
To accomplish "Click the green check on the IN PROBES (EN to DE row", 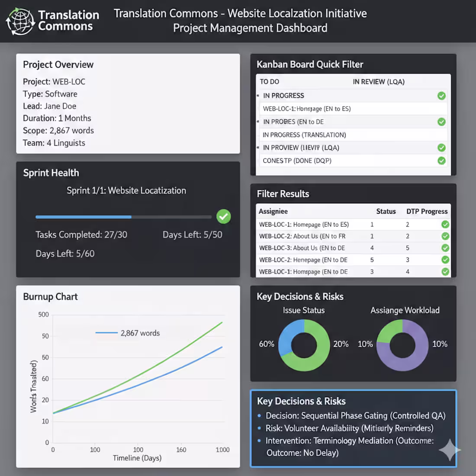I will [x=441, y=122].
